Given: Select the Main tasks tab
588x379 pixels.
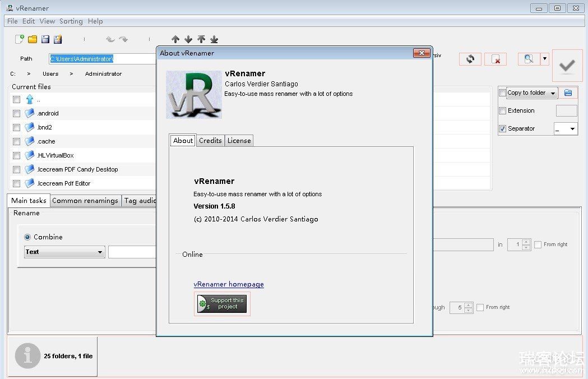Looking at the screenshot, I should [29, 200].
